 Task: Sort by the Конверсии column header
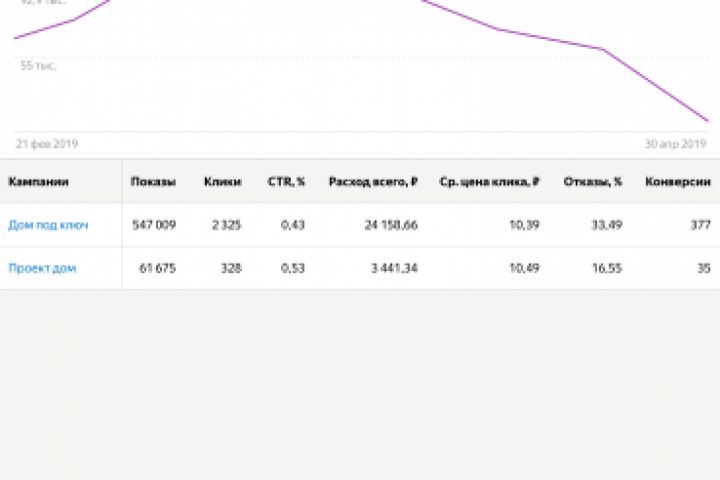(678, 182)
